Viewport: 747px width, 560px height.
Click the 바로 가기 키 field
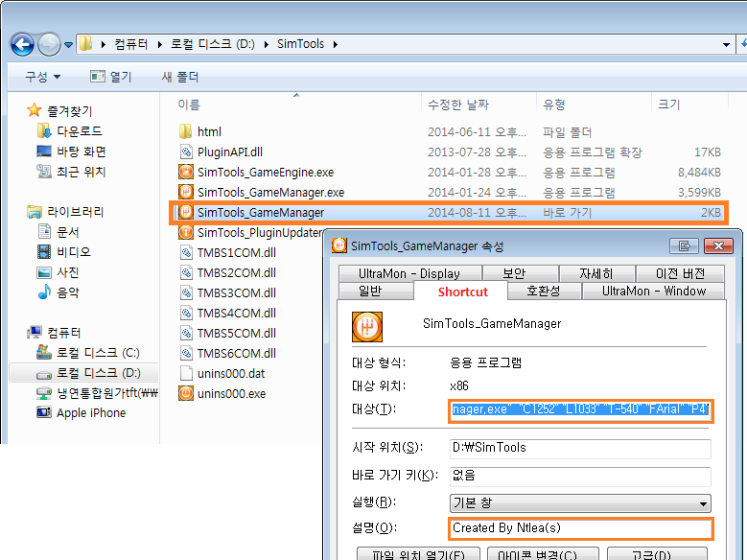click(x=580, y=476)
